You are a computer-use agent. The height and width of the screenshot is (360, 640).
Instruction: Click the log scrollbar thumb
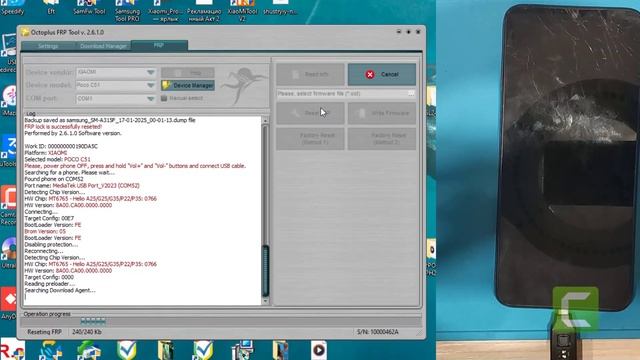265,271
